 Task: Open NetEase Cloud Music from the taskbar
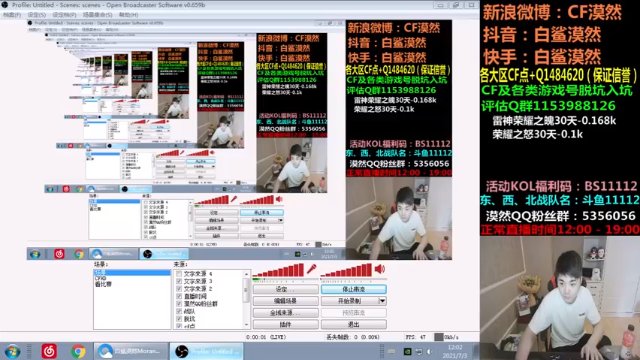(x=49, y=351)
